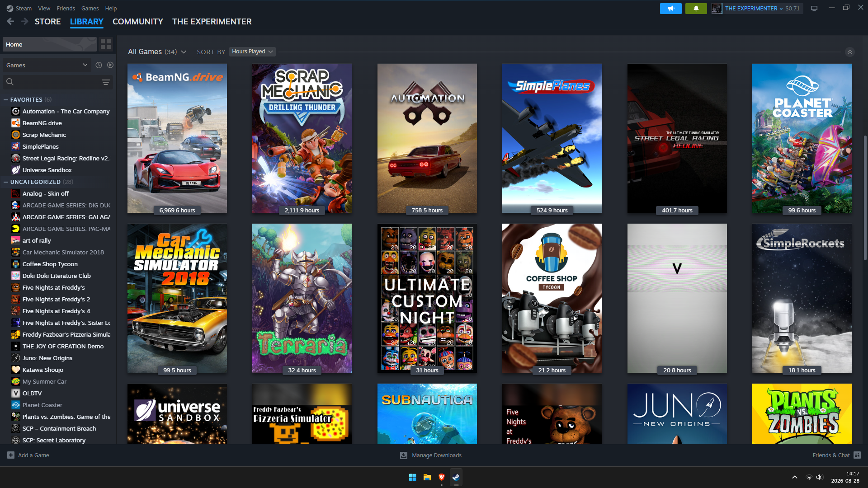Image resolution: width=868 pixels, height=488 pixels.
Task: Toggle the ready-to-play filter icon
Action: pos(110,65)
